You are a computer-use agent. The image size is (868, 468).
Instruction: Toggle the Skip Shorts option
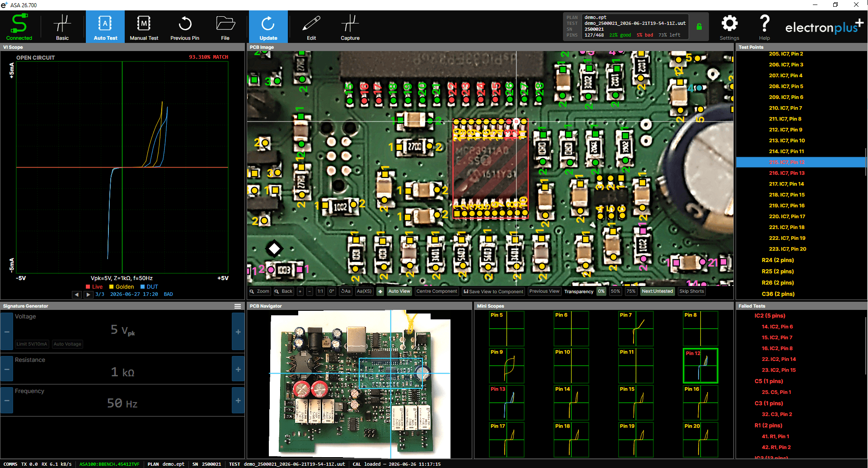click(x=691, y=291)
